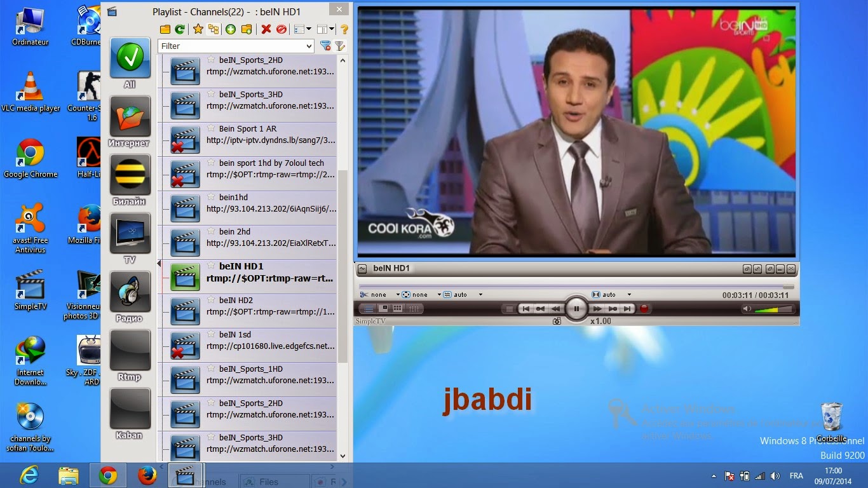The image size is (868, 488).
Task: Collapse player with top-left chevron button
Action: pyautogui.click(x=362, y=268)
